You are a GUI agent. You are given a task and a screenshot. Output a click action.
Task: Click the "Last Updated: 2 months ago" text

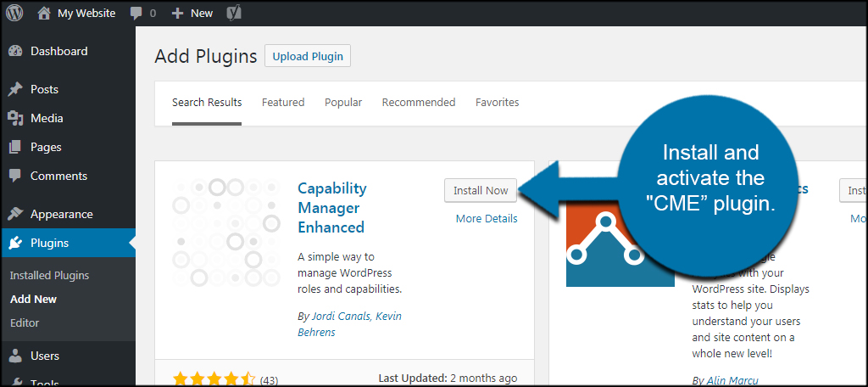[x=448, y=378]
